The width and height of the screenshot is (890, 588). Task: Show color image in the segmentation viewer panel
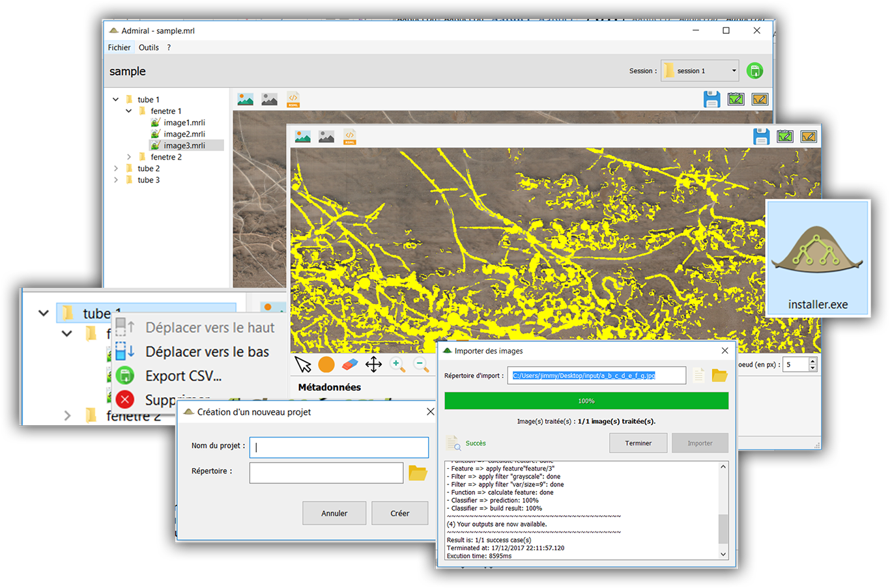point(303,136)
